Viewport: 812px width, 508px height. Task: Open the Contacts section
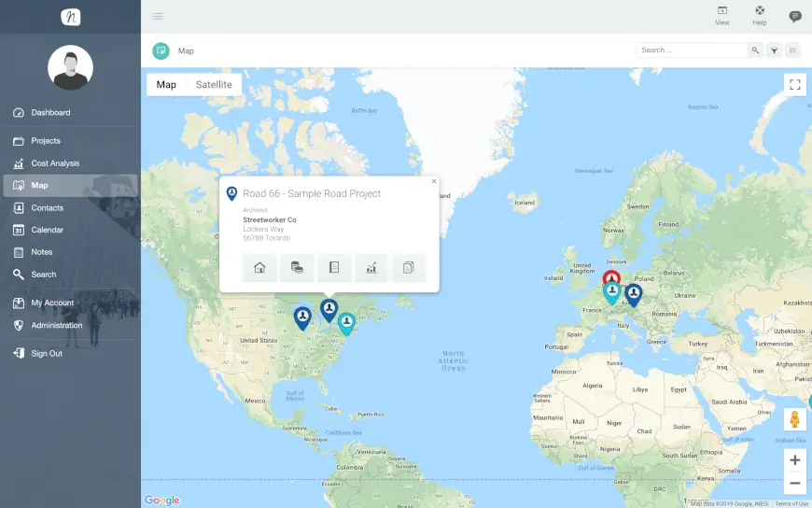[47, 208]
